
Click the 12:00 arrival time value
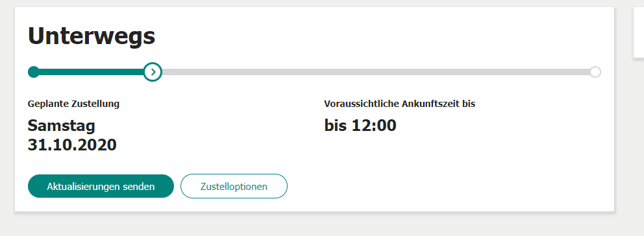pos(374,126)
